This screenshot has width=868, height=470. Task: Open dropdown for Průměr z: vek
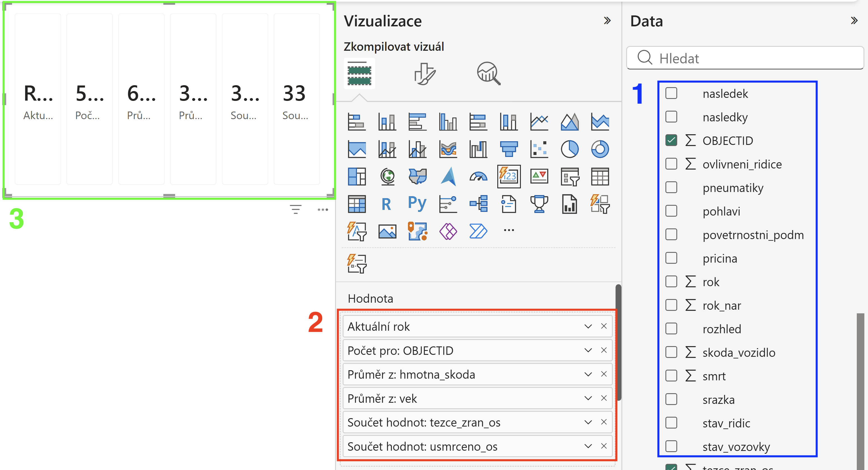[588, 398]
